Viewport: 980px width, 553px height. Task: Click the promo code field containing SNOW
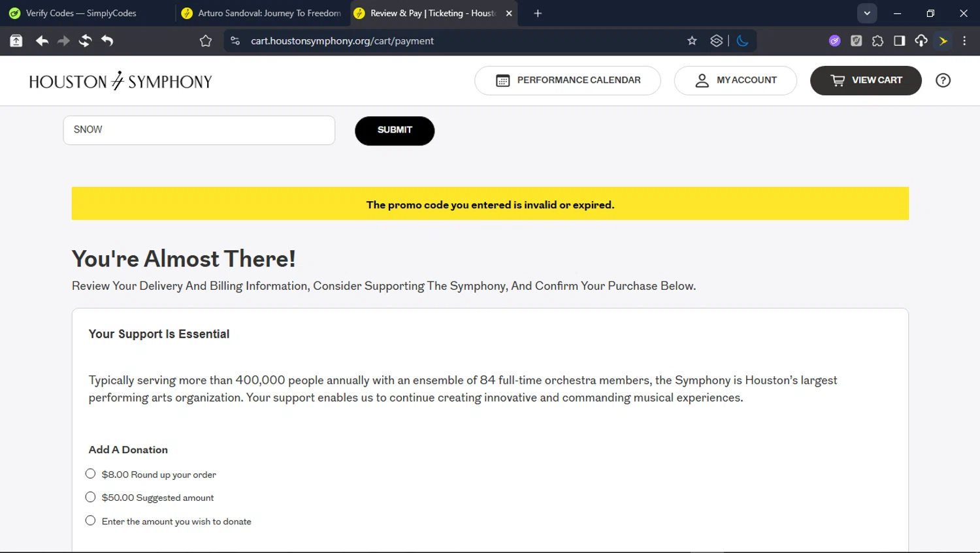199,130
